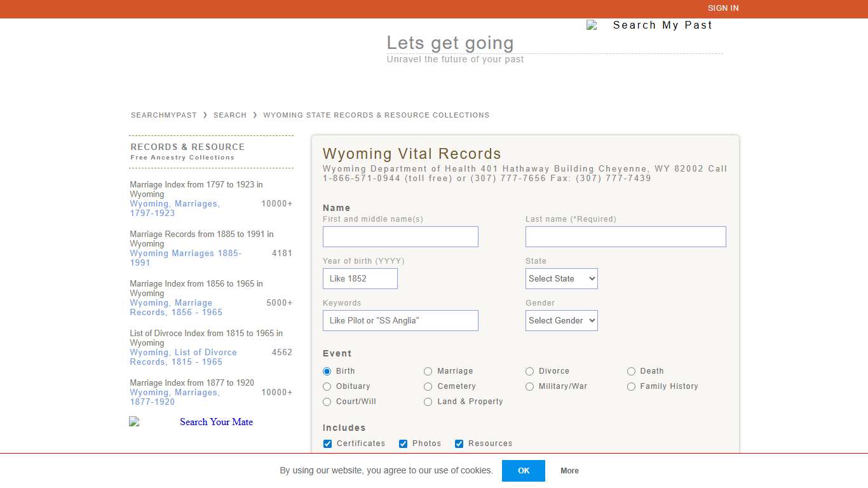Select the Family History event option
This screenshot has width=868, height=488.
click(x=631, y=386)
